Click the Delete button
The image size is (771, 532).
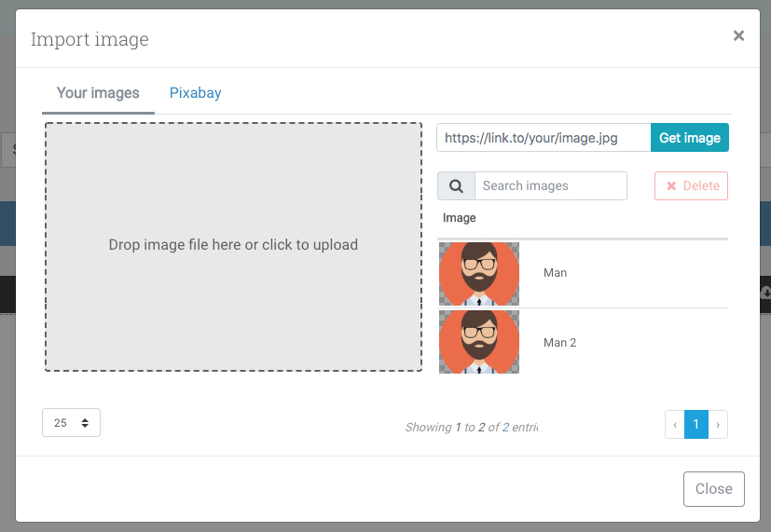[x=691, y=186]
